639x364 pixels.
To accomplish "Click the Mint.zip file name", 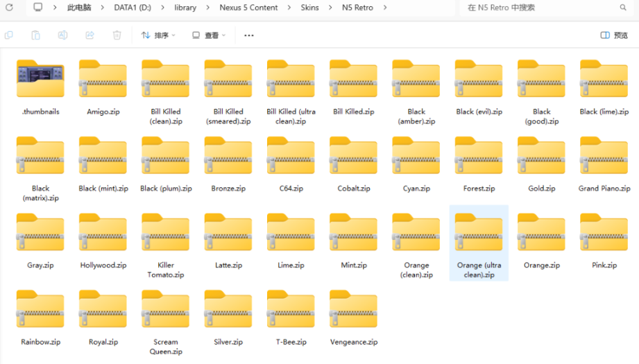I will coord(354,265).
